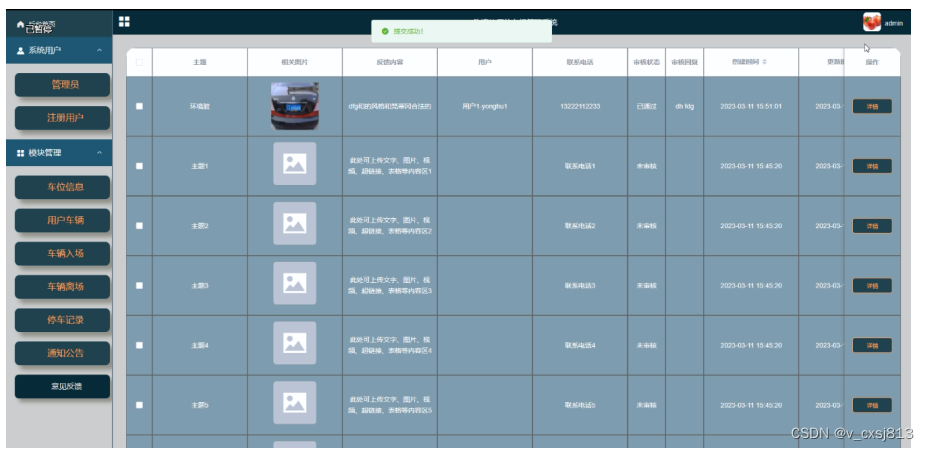Click timestamp 2023-03-11 15:51:01
Viewport: 929px width, 451px height.
coord(751,107)
